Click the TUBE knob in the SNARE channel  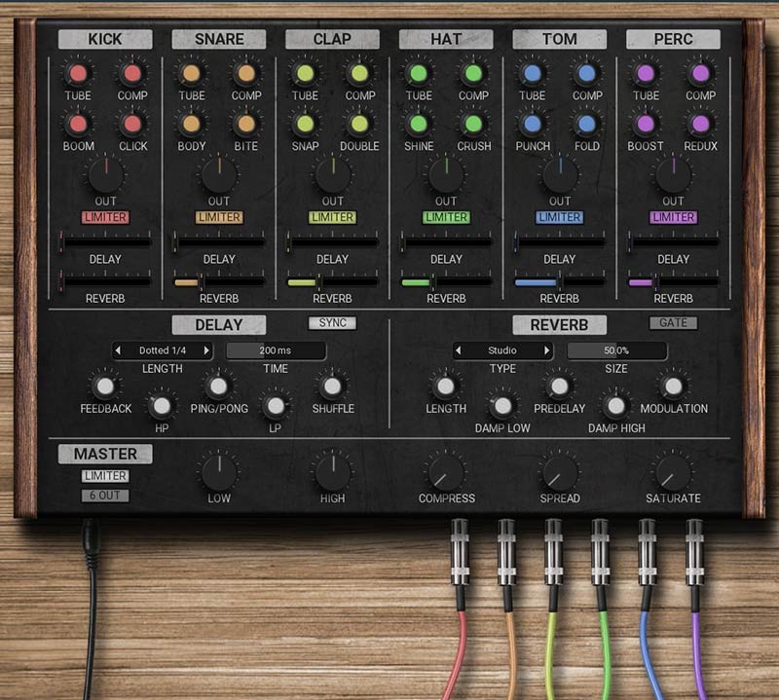click(x=191, y=71)
